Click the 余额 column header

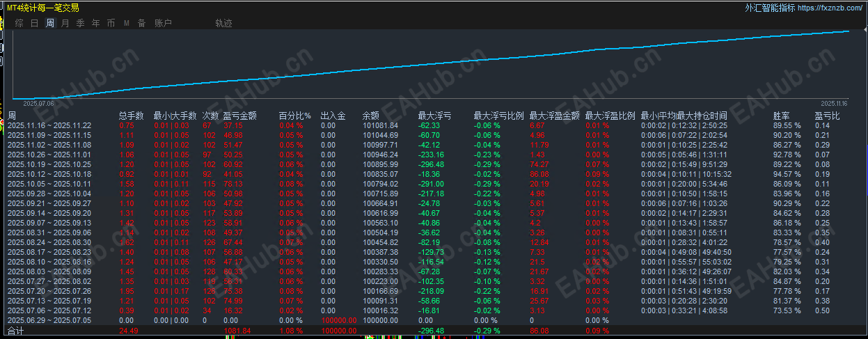click(x=371, y=116)
